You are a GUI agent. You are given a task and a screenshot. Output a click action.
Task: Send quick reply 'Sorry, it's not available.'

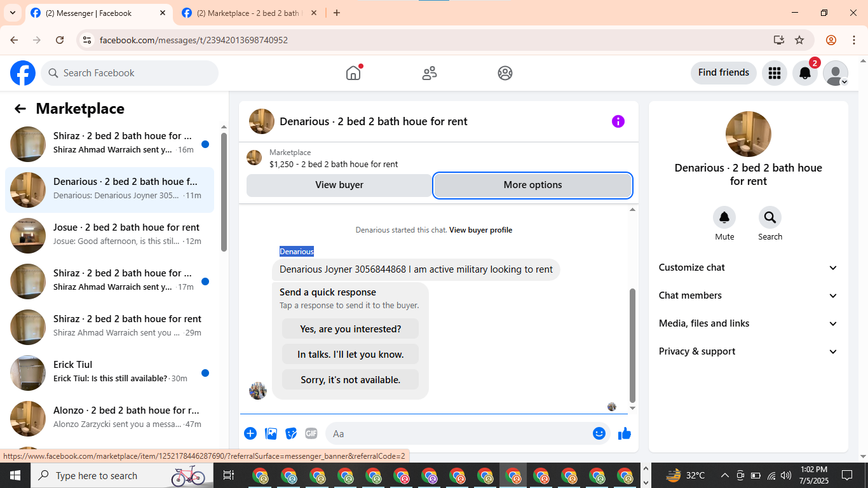[351, 380]
